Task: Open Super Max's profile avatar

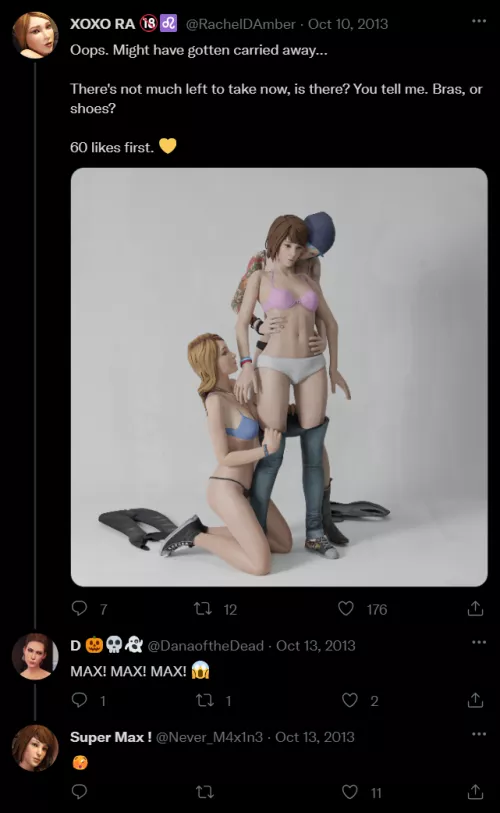Action: tap(35, 748)
